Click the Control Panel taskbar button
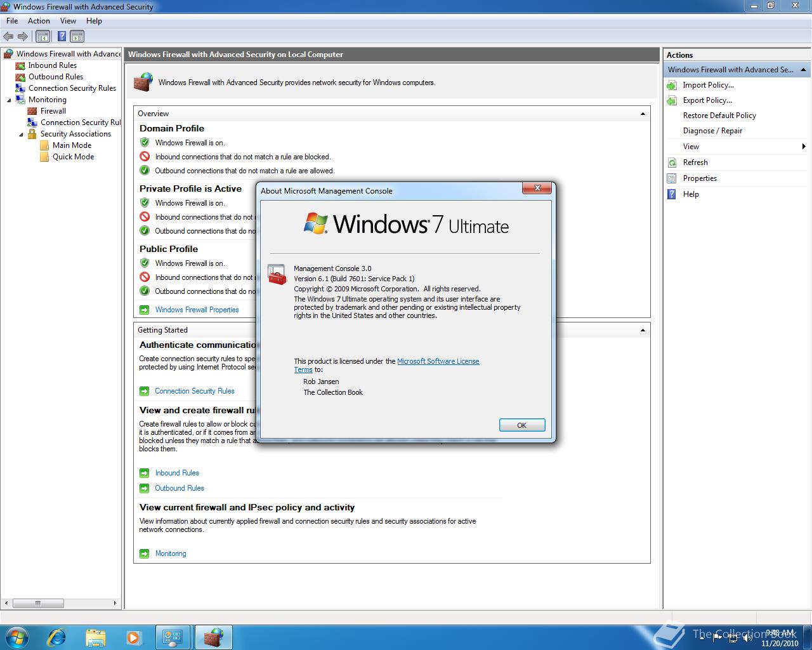This screenshot has width=812, height=650. pos(173,637)
